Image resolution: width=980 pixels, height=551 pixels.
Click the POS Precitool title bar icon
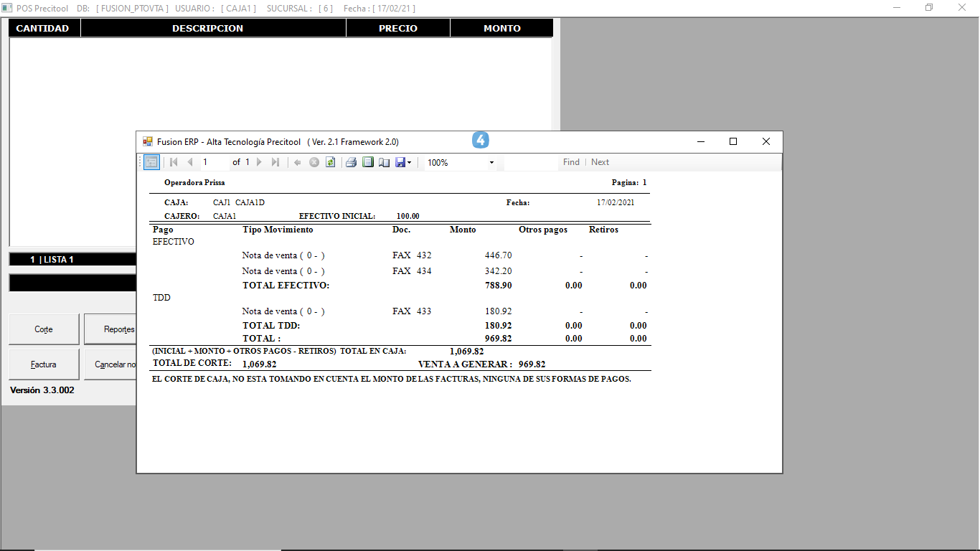tap(8, 8)
